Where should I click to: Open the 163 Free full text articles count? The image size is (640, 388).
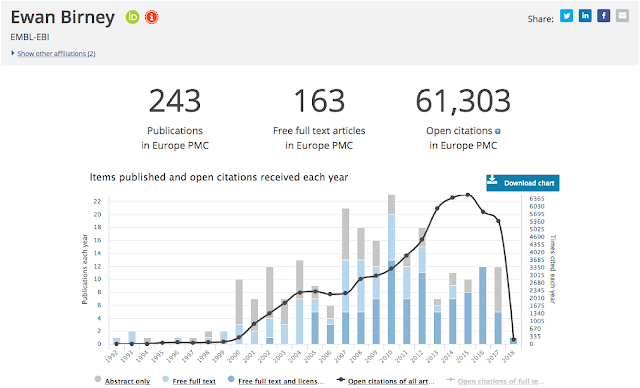tap(319, 101)
